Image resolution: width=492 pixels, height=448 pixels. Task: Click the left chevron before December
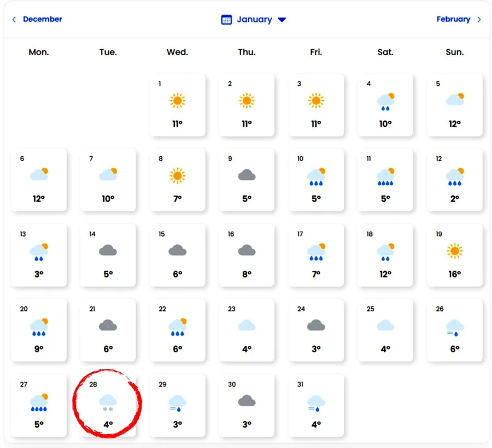point(14,20)
